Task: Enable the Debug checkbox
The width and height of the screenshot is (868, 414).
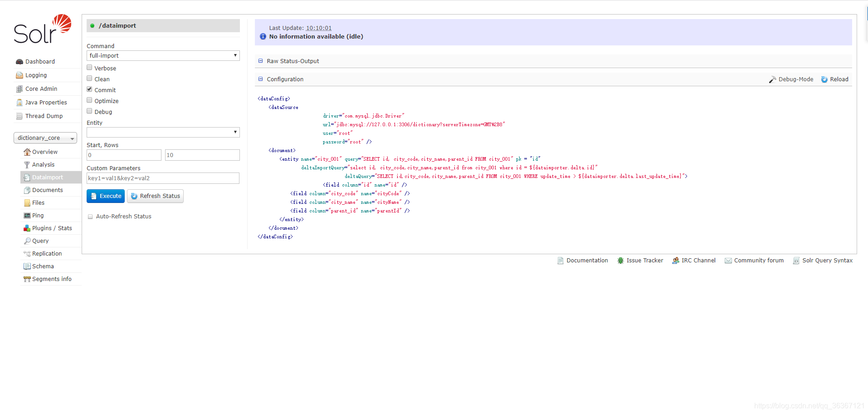Action: [89, 111]
